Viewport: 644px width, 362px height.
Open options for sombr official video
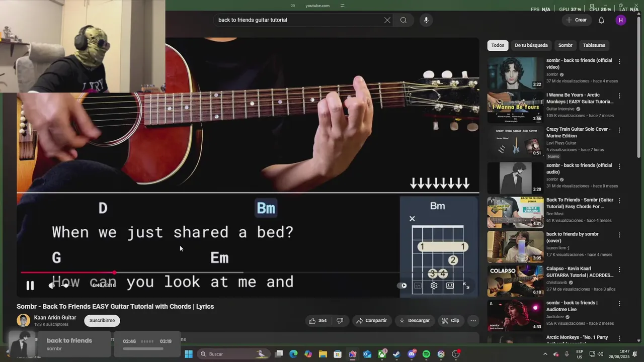tap(619, 61)
